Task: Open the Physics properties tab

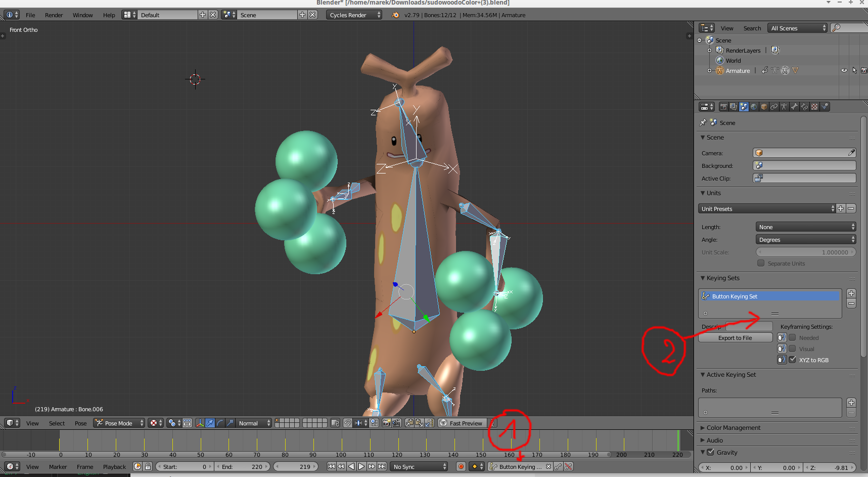Action: coord(825,107)
